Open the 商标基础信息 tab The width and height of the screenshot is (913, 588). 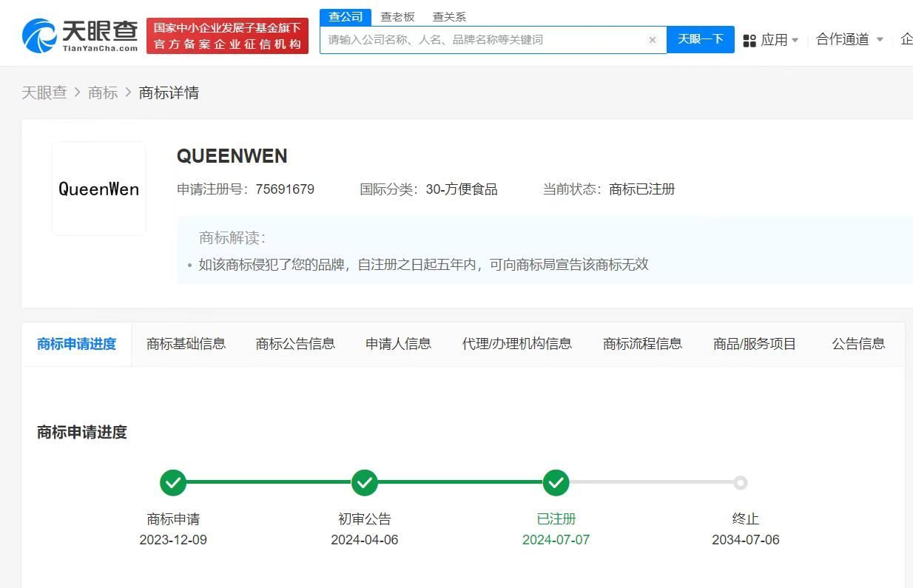186,343
